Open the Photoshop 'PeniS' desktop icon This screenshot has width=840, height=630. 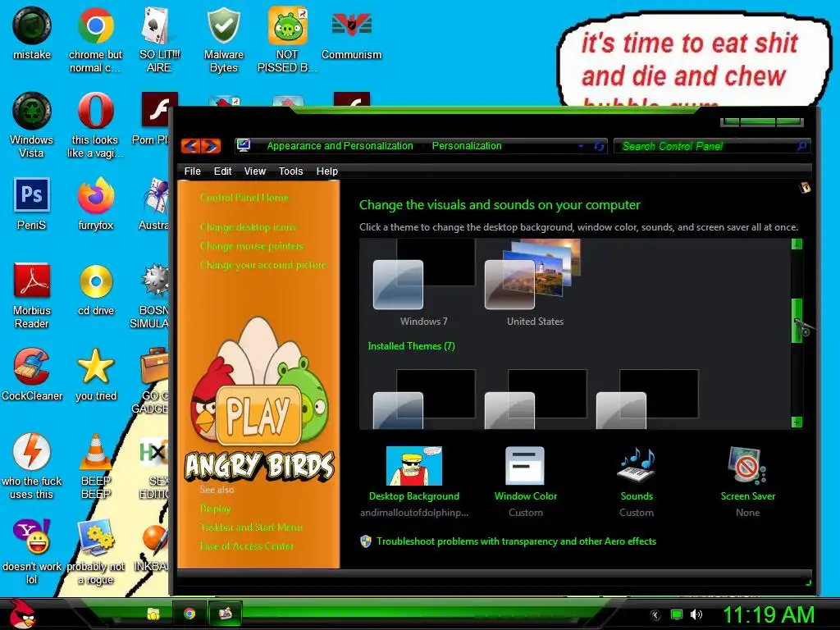click(32, 203)
